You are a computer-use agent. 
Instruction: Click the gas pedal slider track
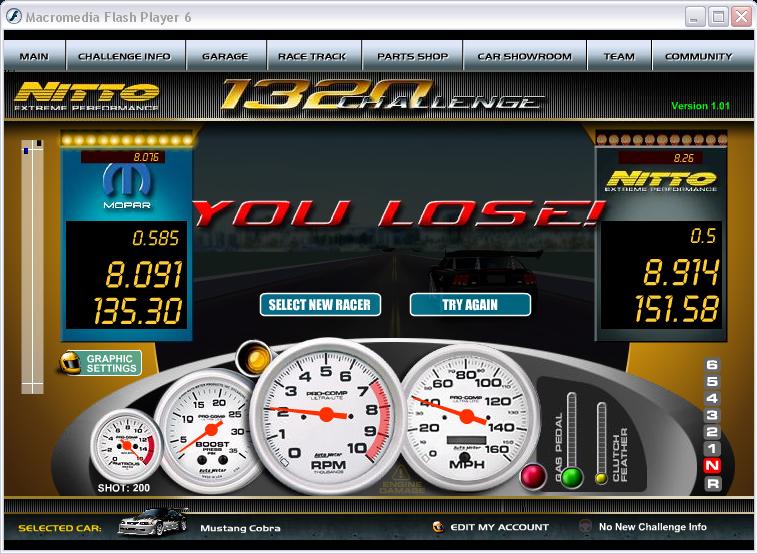572,430
